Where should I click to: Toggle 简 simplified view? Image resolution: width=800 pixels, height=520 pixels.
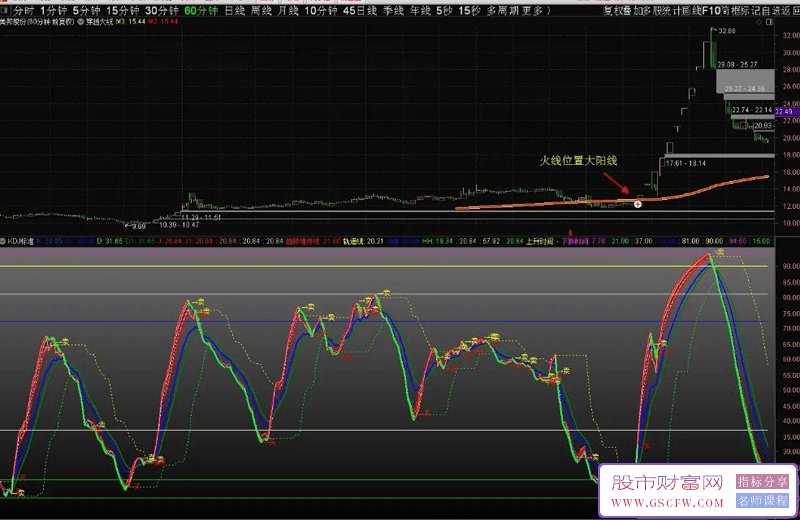pyautogui.click(x=726, y=10)
